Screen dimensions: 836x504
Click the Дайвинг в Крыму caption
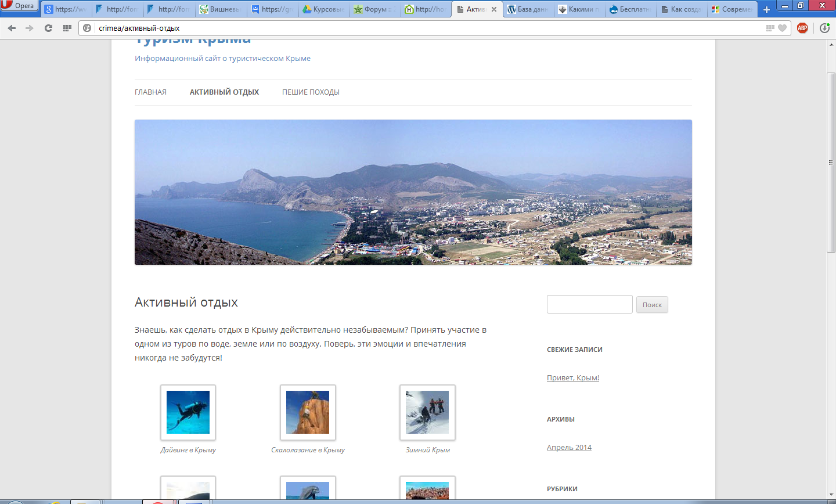[188, 450]
